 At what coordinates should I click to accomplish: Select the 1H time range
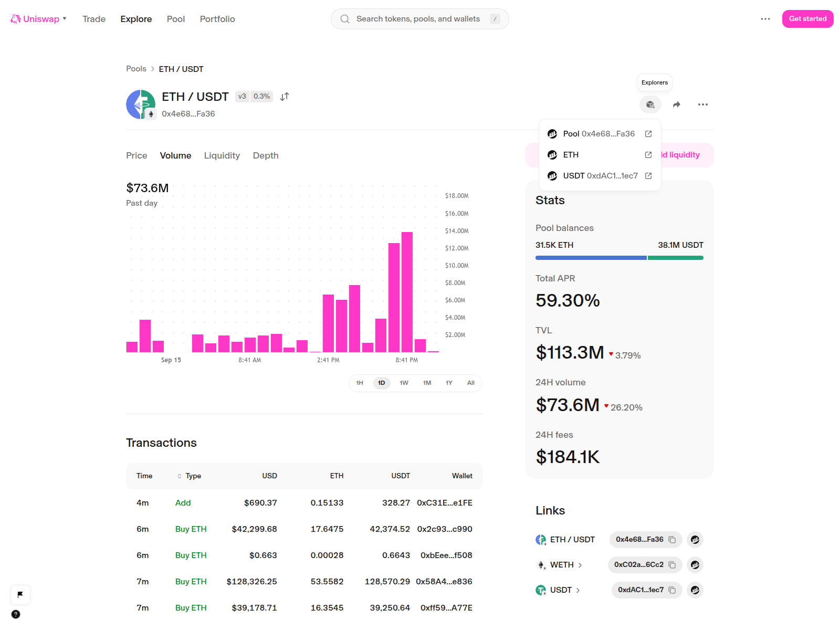point(360,383)
